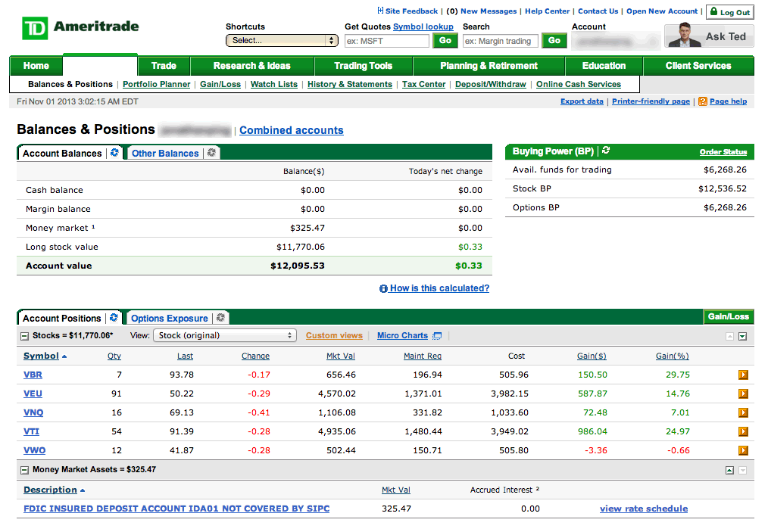Focus the Get Quotes symbol input field

(x=387, y=41)
